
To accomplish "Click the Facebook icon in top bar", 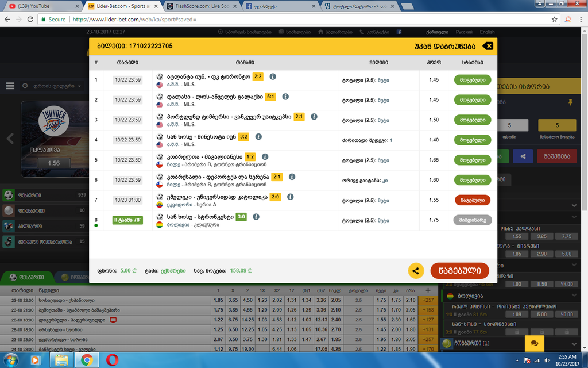I will (399, 32).
